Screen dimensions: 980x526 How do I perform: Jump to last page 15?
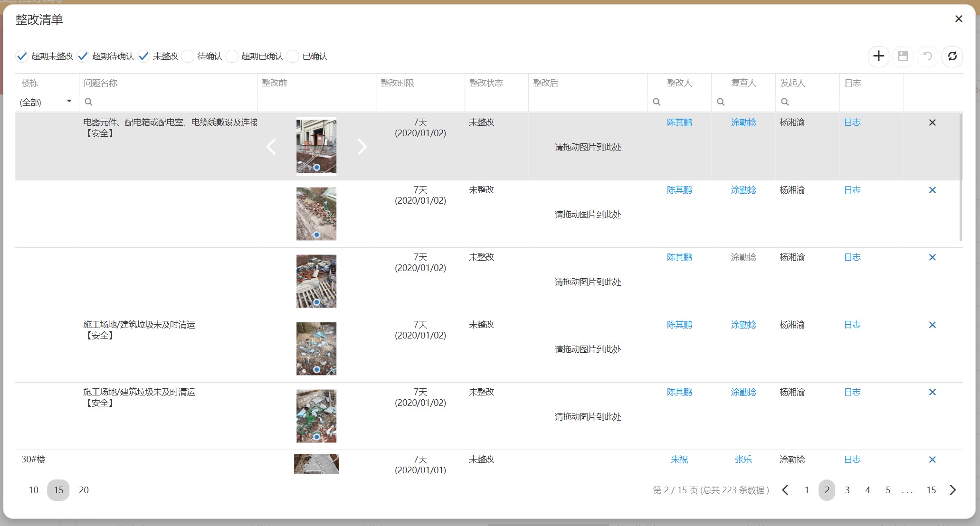coord(931,490)
